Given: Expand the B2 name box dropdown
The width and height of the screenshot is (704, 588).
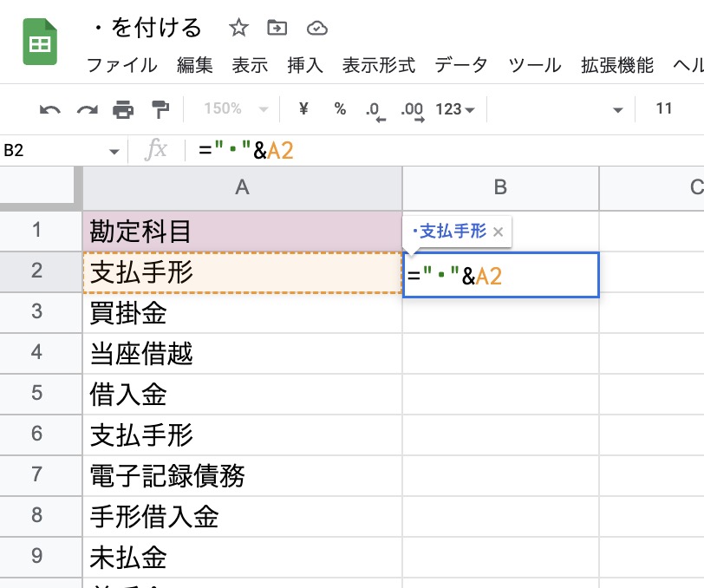Looking at the screenshot, I should click(x=114, y=152).
